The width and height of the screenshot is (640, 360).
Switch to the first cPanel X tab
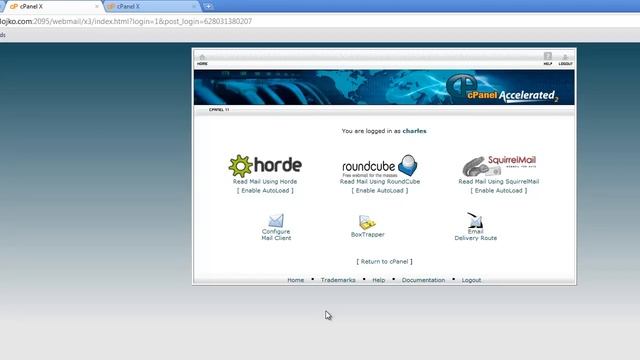[x=53, y=7]
